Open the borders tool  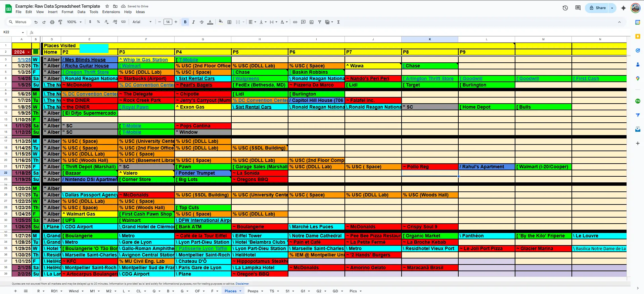tap(229, 22)
